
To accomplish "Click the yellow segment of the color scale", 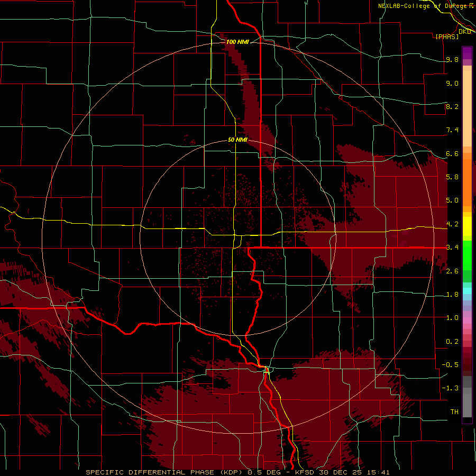I will click(x=467, y=227).
